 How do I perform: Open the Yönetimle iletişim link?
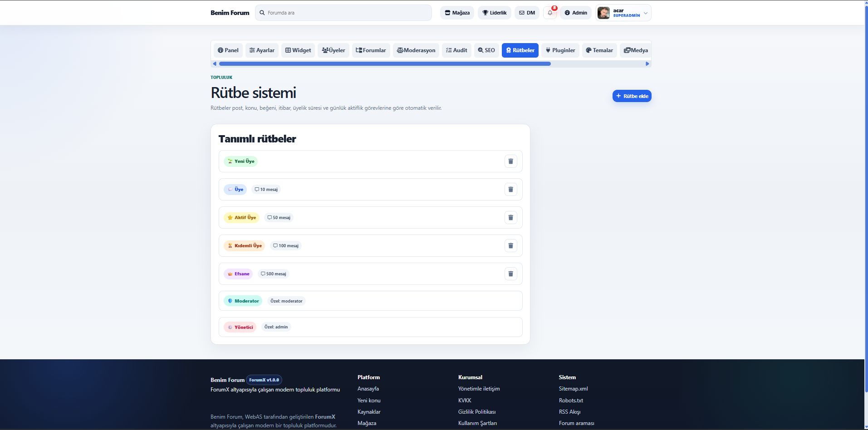pyautogui.click(x=479, y=389)
